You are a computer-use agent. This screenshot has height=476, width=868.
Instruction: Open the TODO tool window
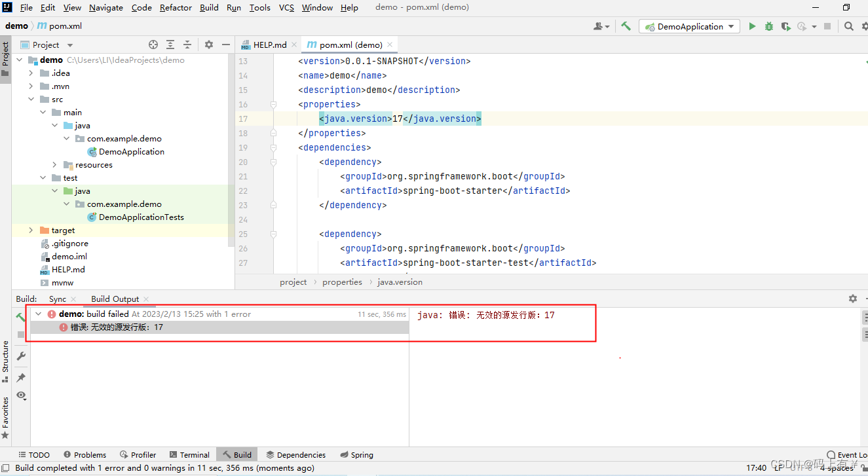pyautogui.click(x=34, y=454)
